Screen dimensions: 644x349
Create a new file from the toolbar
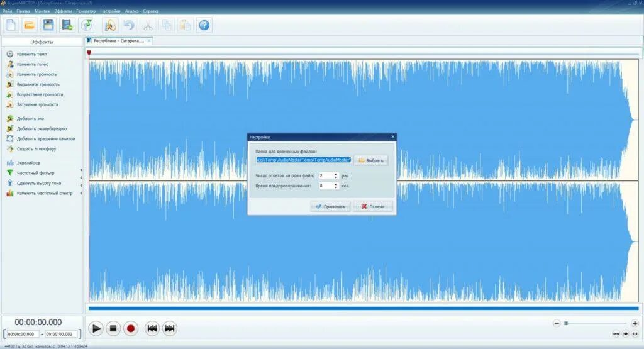11,25
